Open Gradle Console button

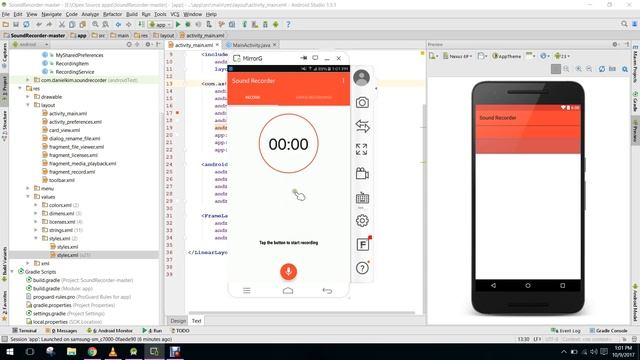pos(608,331)
